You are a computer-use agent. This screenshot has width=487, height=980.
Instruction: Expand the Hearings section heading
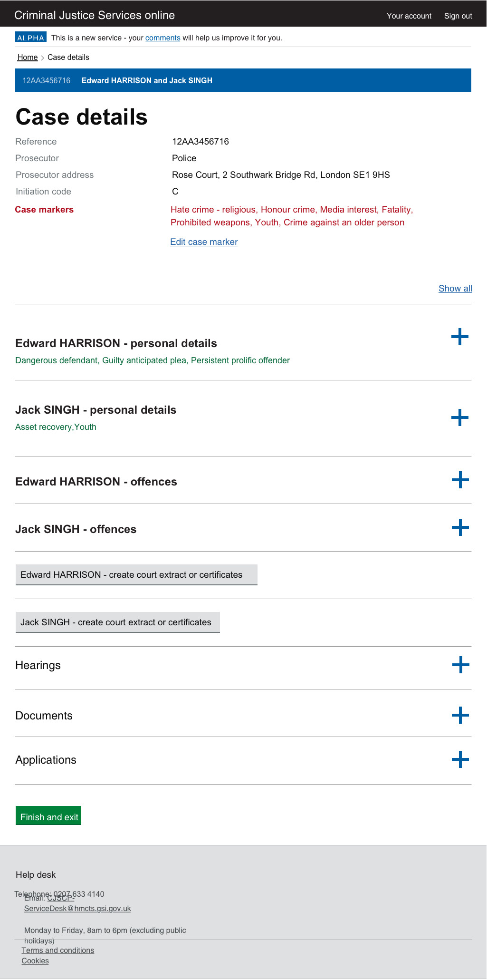click(x=38, y=665)
